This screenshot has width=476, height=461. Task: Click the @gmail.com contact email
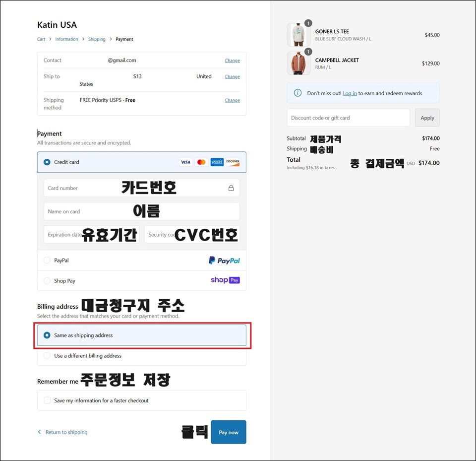coord(122,60)
